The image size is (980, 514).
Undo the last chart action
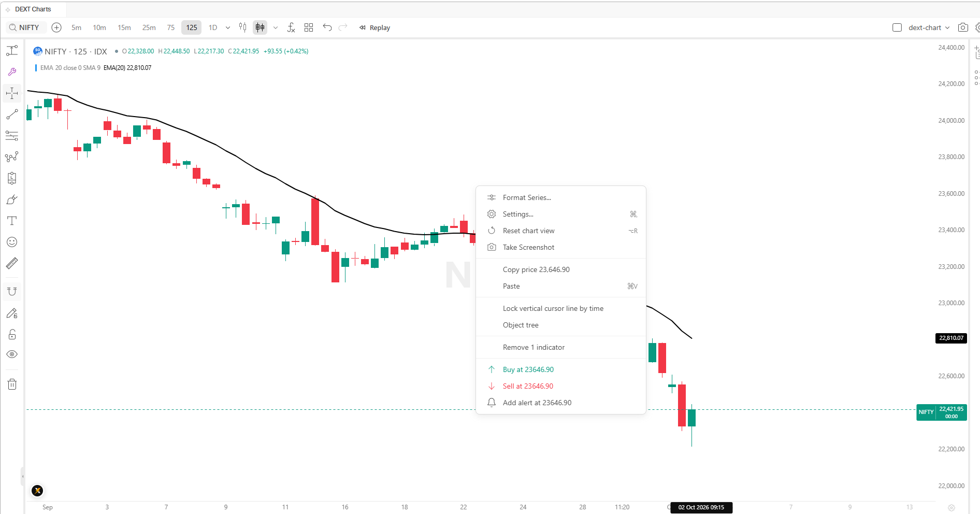[327, 27]
